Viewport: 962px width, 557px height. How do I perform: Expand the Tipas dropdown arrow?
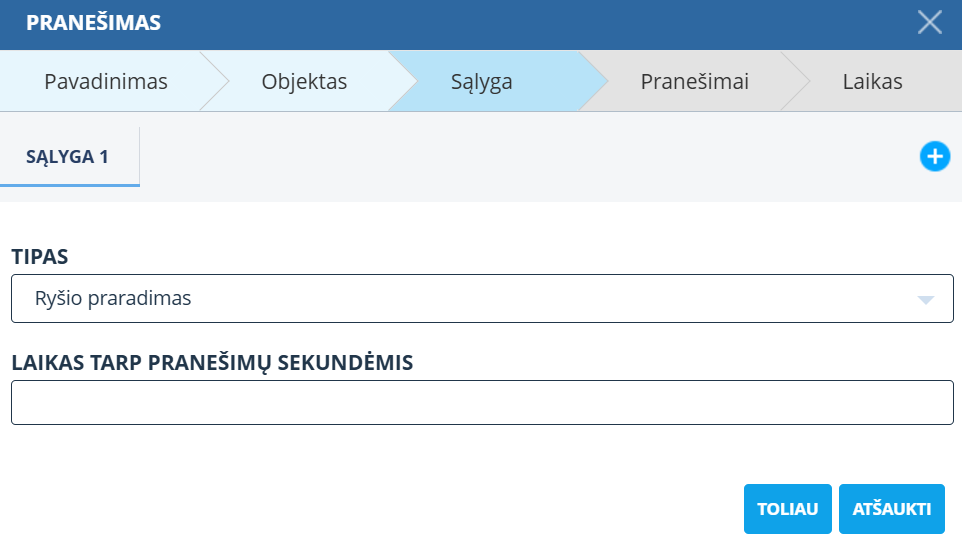(x=926, y=299)
